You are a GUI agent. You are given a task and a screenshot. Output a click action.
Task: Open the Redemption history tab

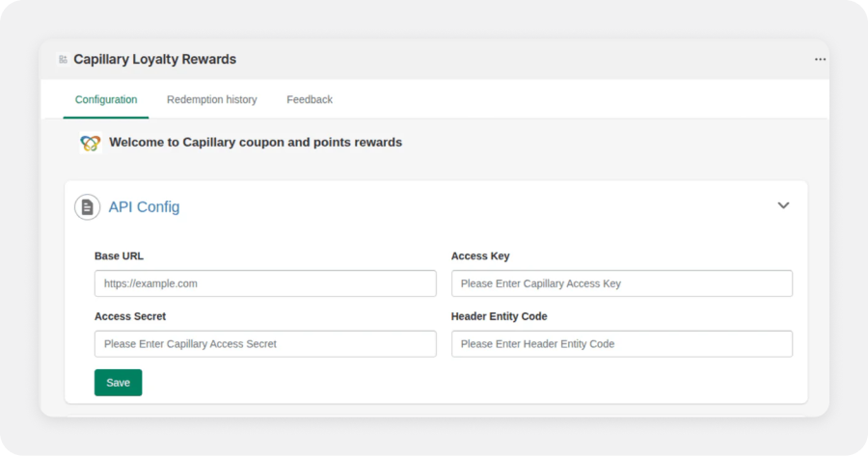click(x=212, y=99)
